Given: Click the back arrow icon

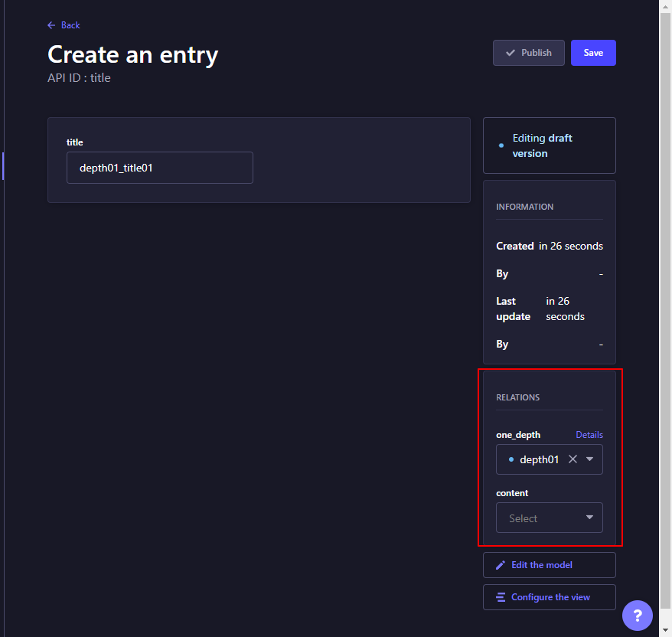Looking at the screenshot, I should click(x=51, y=25).
